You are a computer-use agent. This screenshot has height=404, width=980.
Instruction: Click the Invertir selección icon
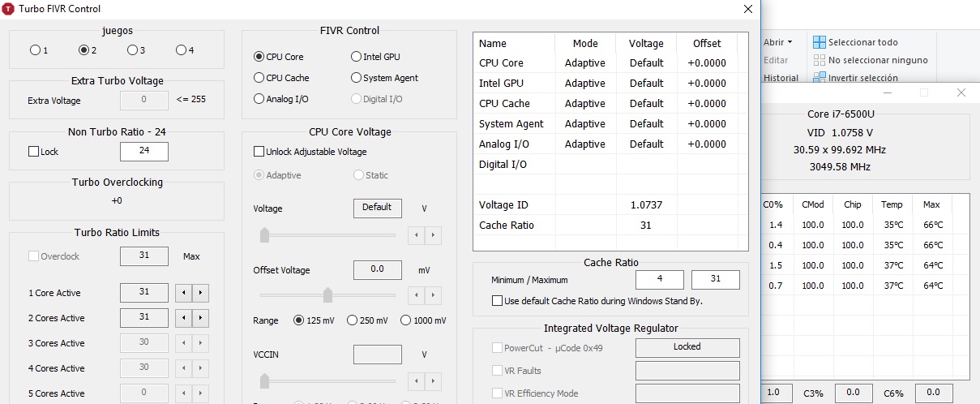tap(819, 78)
